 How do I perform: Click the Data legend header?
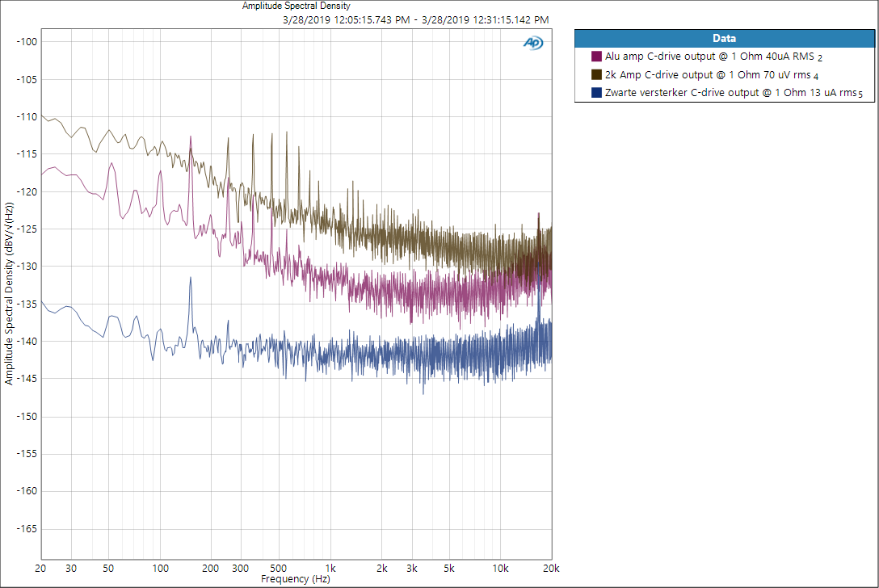pos(724,39)
